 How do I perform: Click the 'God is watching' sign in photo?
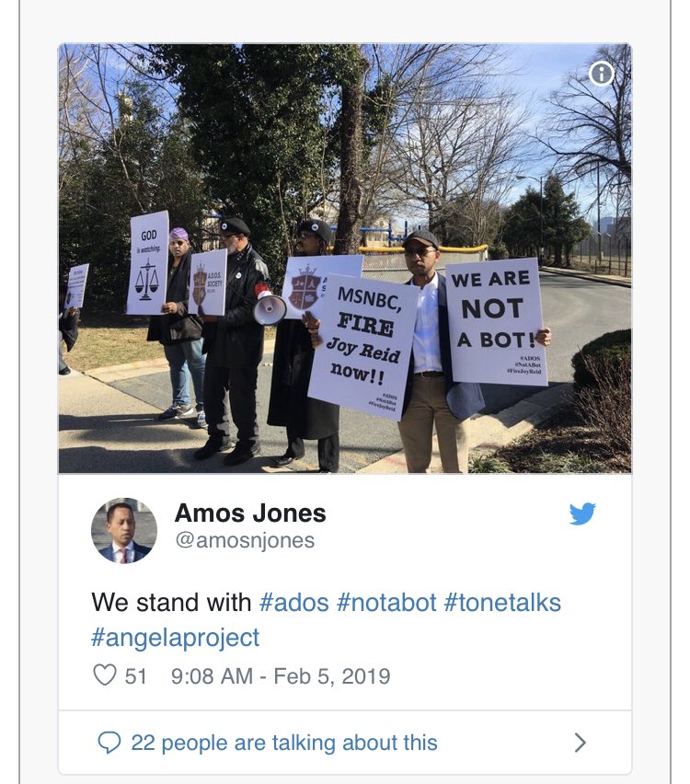147,263
